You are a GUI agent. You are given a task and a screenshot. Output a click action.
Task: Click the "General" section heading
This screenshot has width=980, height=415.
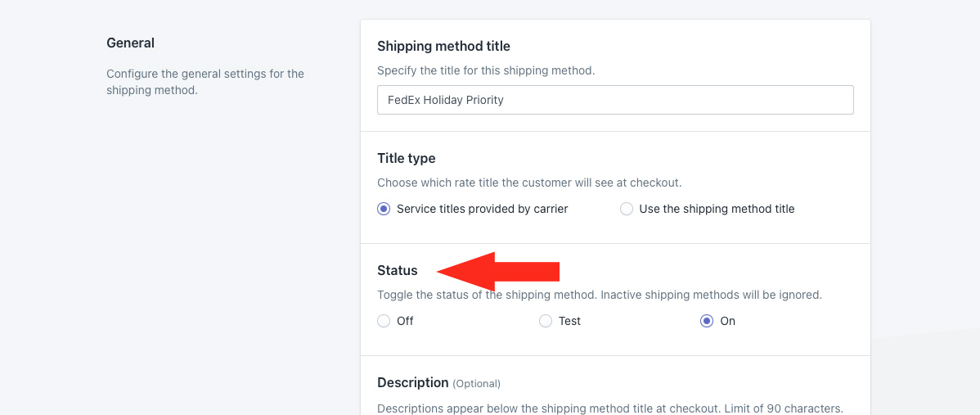tap(130, 43)
